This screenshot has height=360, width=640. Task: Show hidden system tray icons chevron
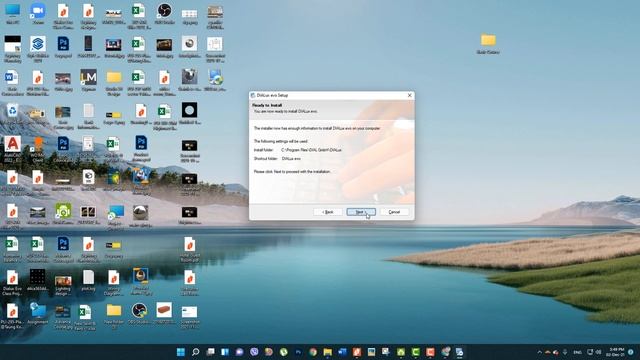(539, 352)
